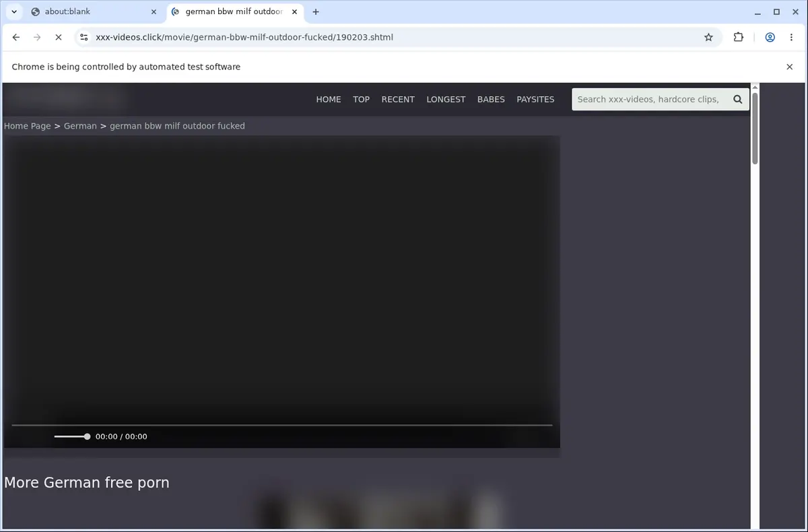
Task: Switch to the about:blank tab
Action: pyautogui.click(x=94, y=11)
